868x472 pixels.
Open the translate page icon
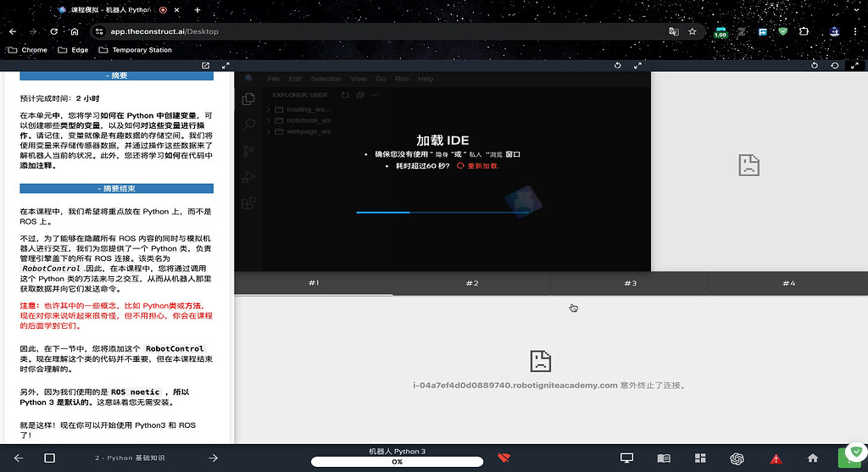(674, 31)
